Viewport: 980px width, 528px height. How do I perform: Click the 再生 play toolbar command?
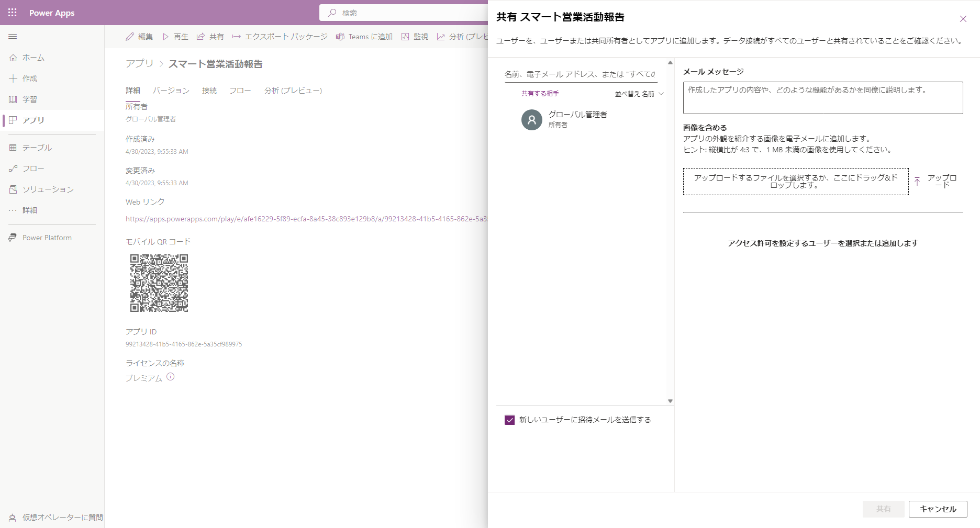175,37
